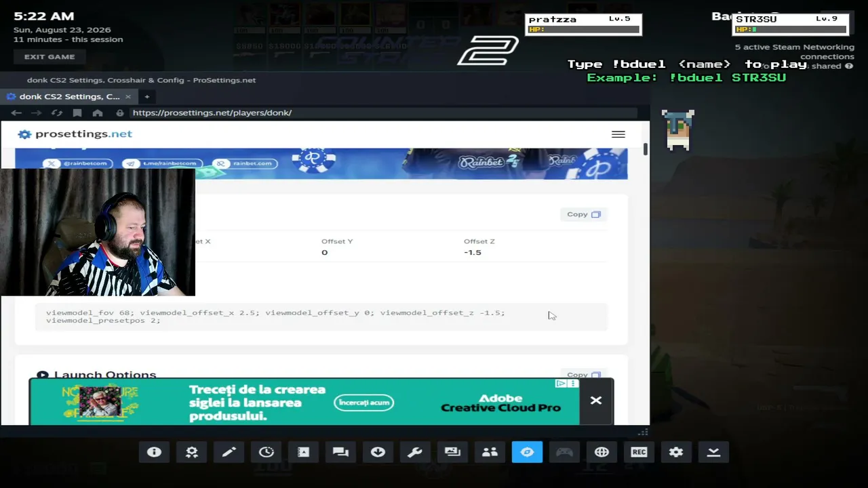Close the Adobe ad banner with the X
Screen dimensions: 868x488
(x=596, y=401)
